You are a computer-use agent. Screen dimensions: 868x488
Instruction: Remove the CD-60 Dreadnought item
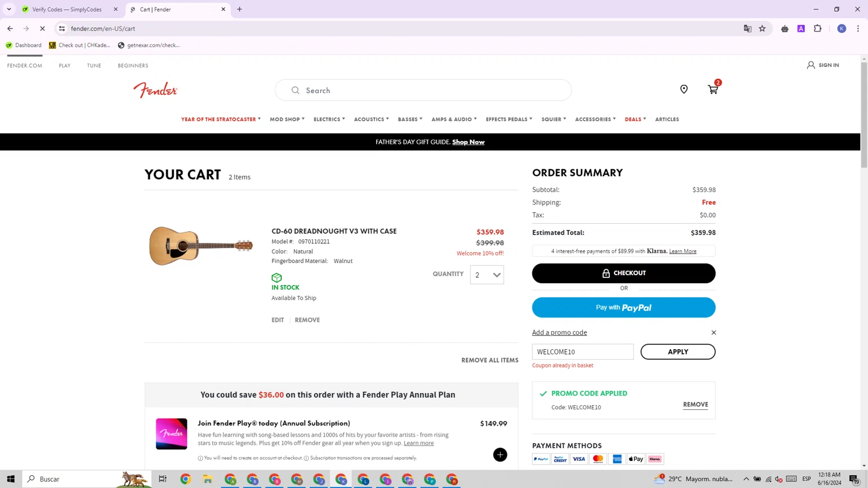pyautogui.click(x=307, y=320)
